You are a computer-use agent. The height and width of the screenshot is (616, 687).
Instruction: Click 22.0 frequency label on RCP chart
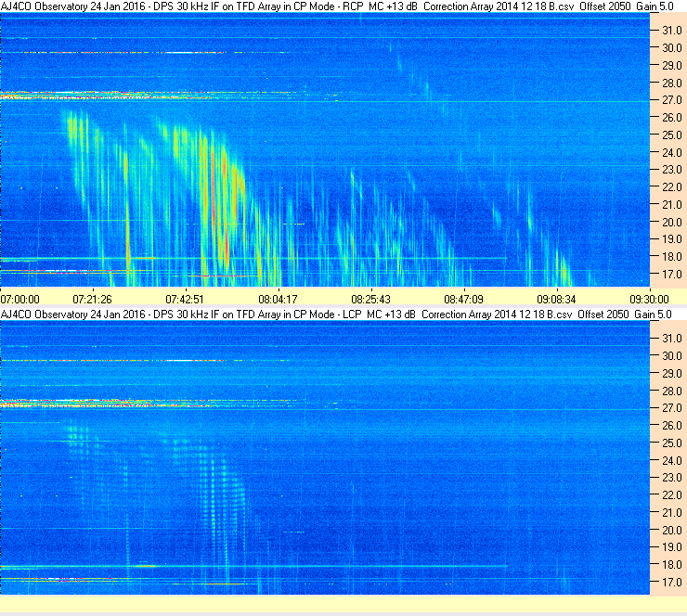672,187
